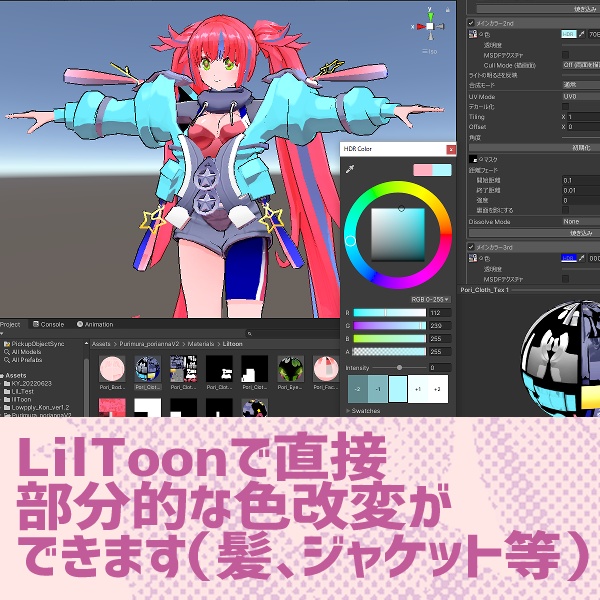This screenshot has width=600, height=600.
Task: Click the gizmo's red X axis cone
Action: click(x=421, y=26)
